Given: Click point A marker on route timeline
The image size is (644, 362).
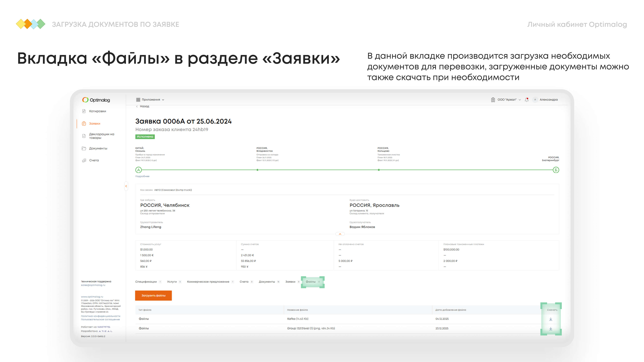Looking at the screenshot, I should (x=139, y=170).
